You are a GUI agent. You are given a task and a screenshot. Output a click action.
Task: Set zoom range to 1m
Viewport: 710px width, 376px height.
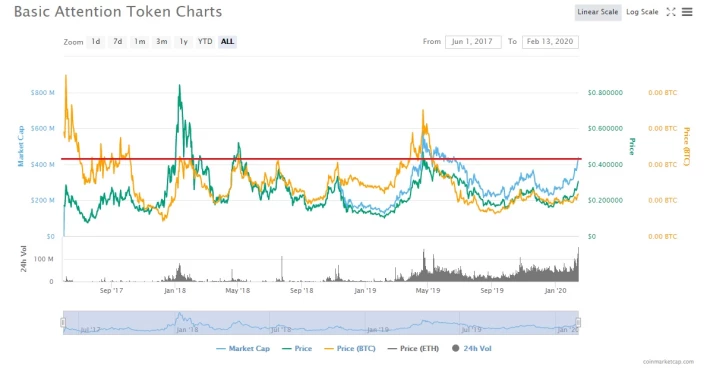click(139, 42)
